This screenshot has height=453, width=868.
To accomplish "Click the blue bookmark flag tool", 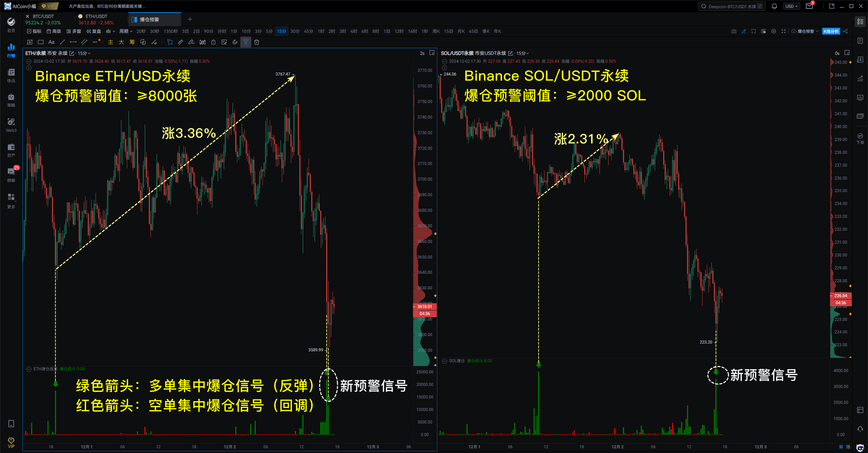I will click(x=170, y=42).
